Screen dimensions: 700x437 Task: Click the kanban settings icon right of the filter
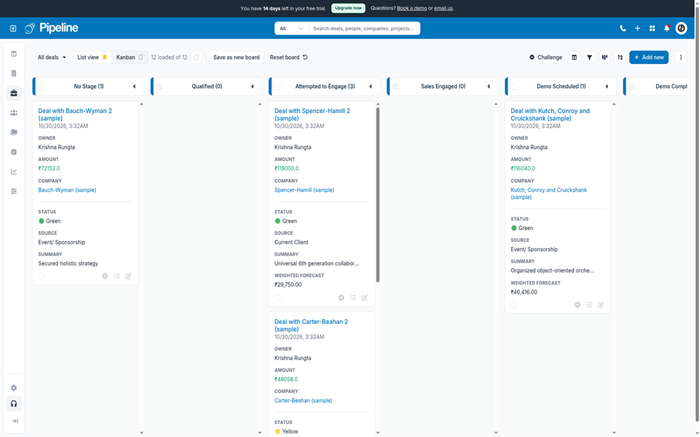(x=604, y=58)
